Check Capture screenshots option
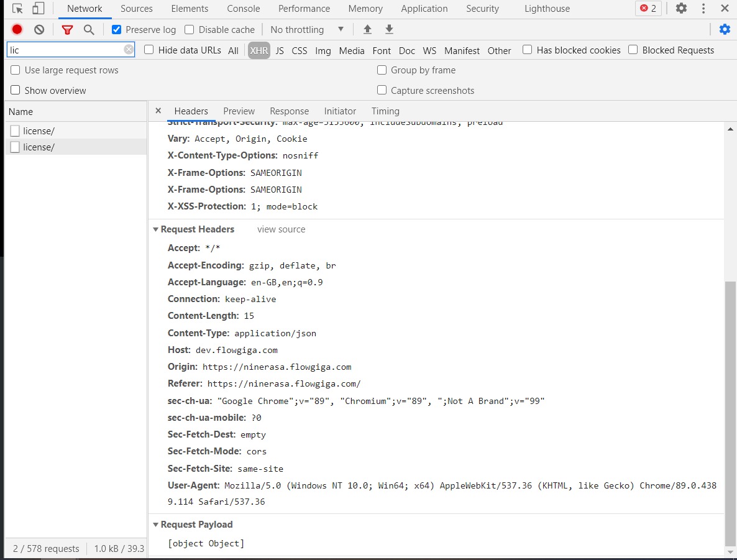 (382, 90)
